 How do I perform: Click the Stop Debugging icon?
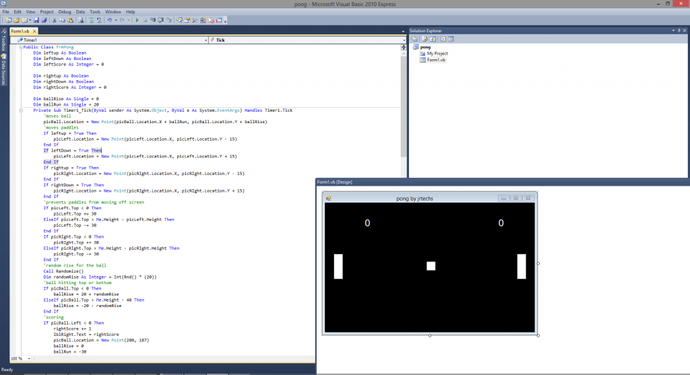(x=145, y=20)
